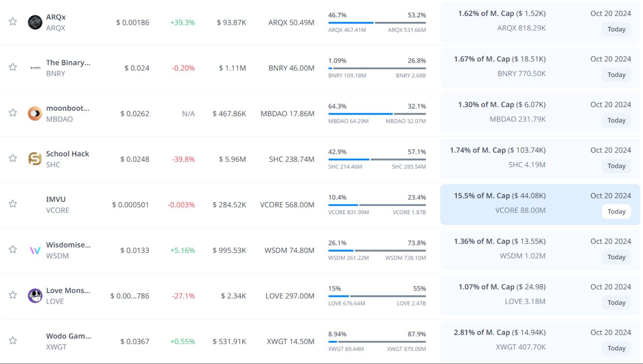Image resolution: width=643 pixels, height=364 pixels.
Task: Click the Love Monster LOVE avatar icon
Action: pyautogui.click(x=35, y=296)
